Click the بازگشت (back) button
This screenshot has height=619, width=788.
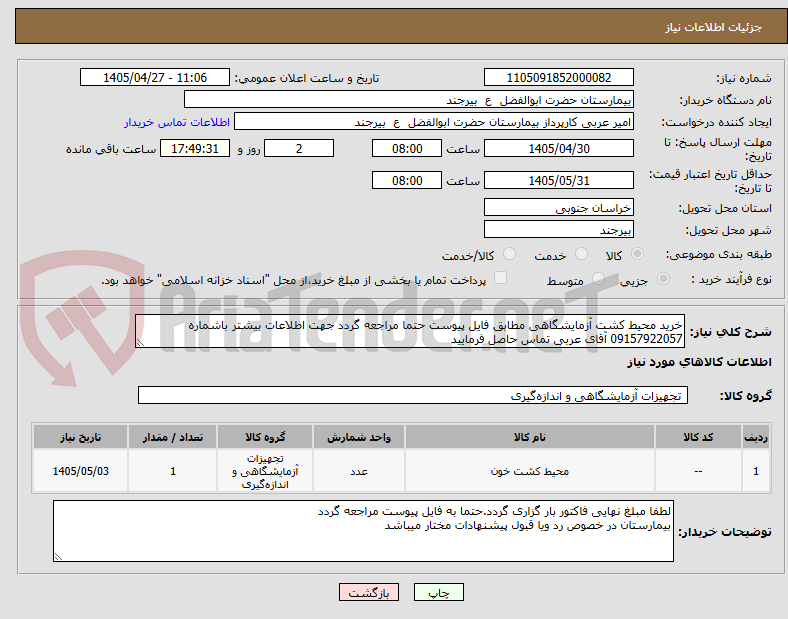[369, 592]
